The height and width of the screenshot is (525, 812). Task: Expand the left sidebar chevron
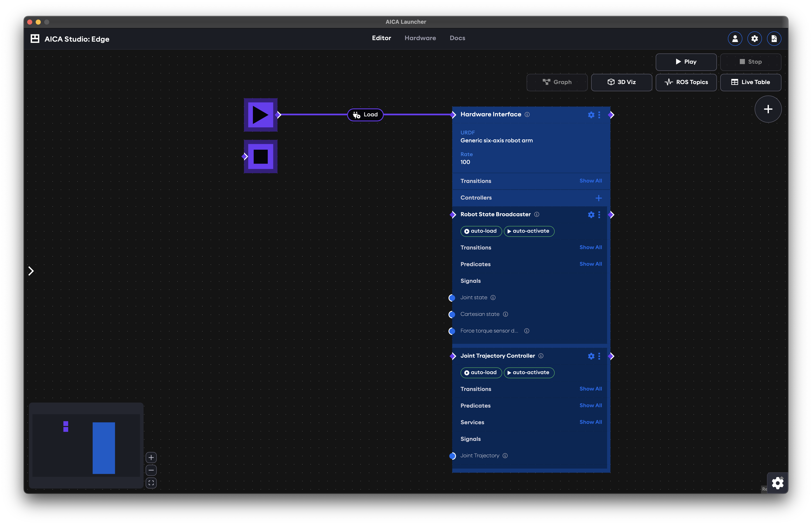click(x=31, y=271)
